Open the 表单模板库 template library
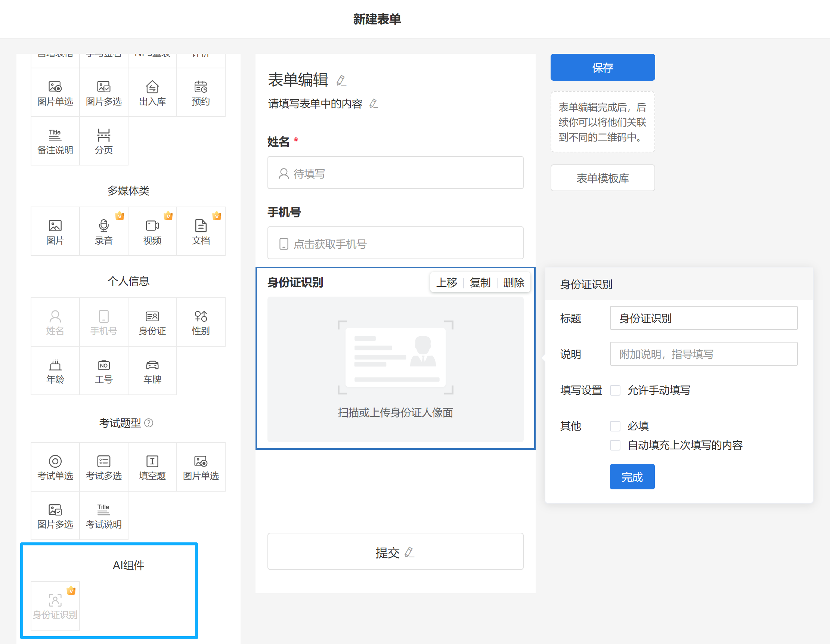 [603, 178]
